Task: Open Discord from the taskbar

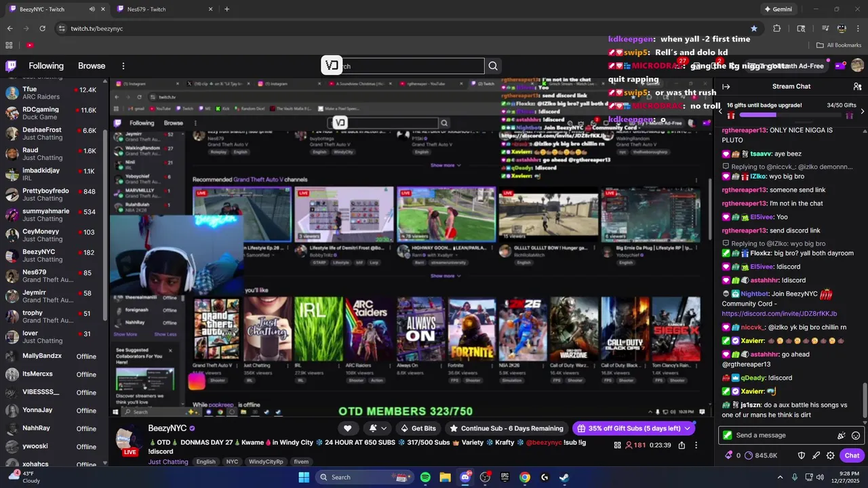Action: 465,477
